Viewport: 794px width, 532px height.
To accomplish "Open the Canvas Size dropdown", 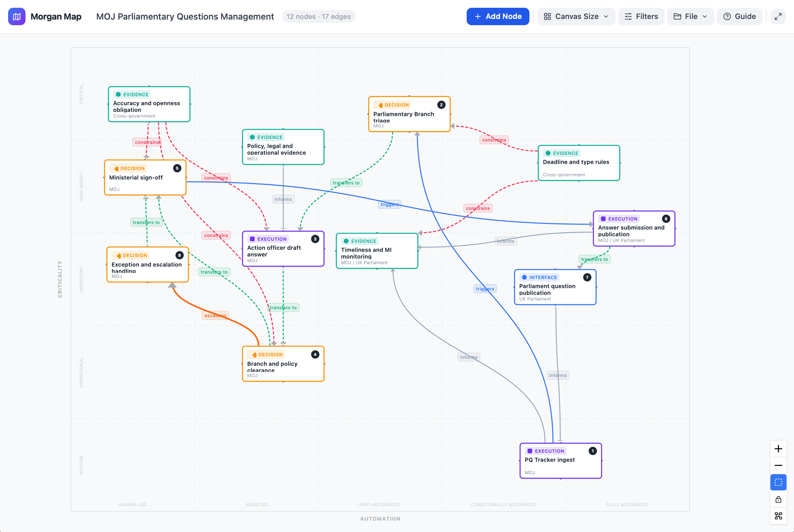I will coord(576,16).
